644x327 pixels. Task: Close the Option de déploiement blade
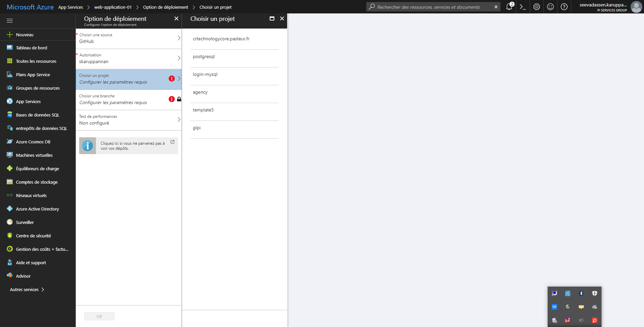pyautogui.click(x=176, y=18)
